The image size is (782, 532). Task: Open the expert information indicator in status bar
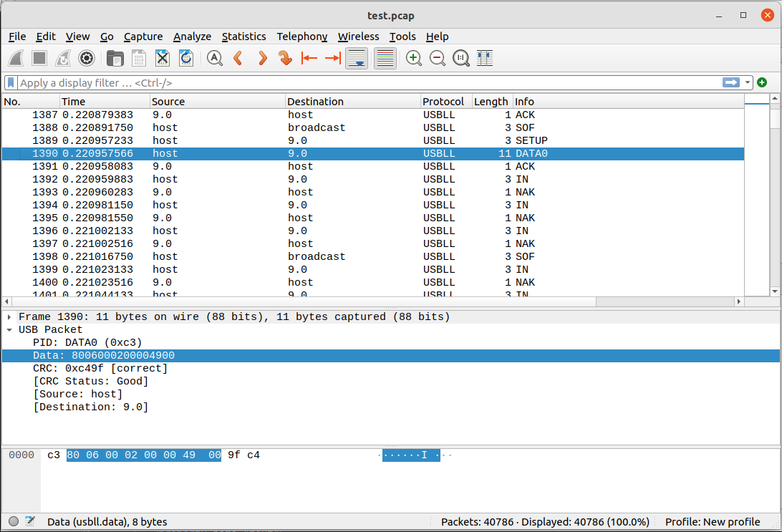(14, 521)
